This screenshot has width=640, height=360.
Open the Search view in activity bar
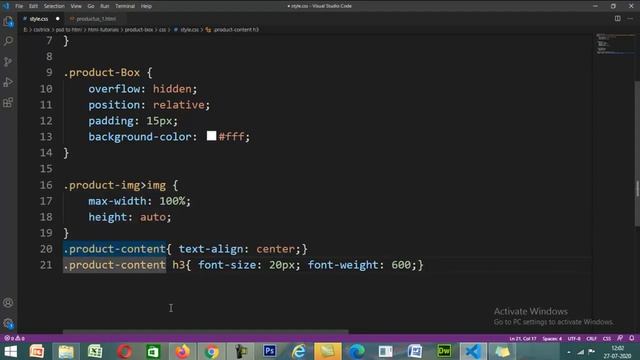8,41
